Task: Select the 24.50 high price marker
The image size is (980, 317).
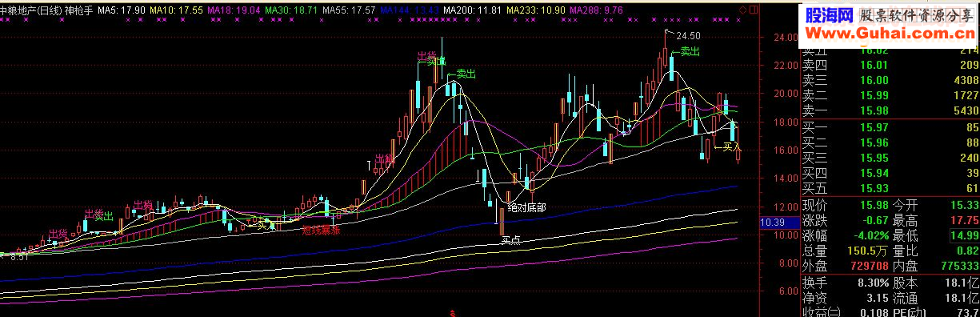Action: tap(688, 36)
